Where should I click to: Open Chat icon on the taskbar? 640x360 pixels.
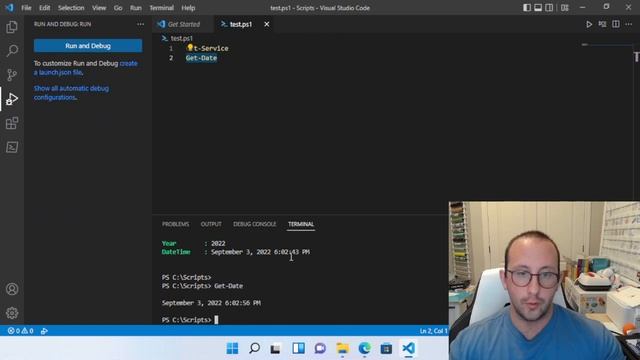pos(320,348)
